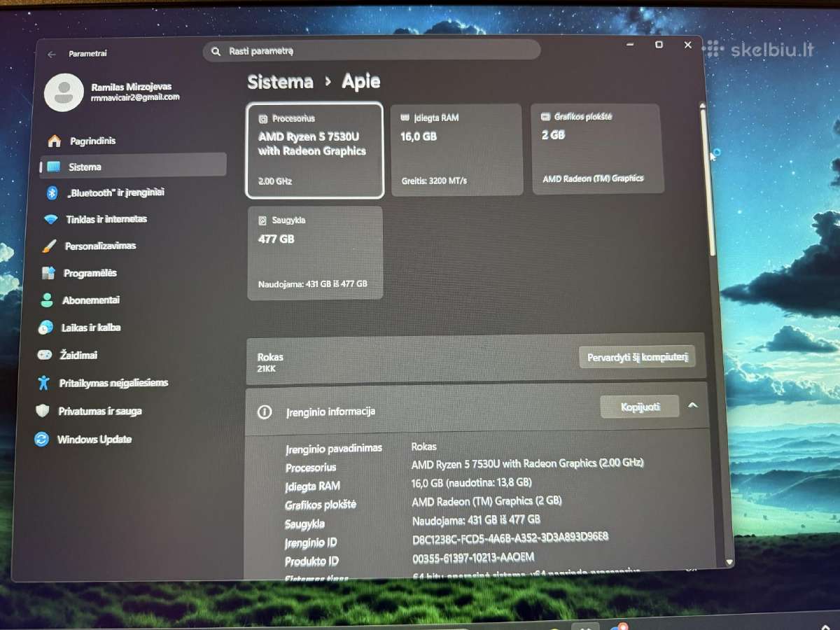The width and height of the screenshot is (840, 630).
Task: Click the Sistema breadcrumb link
Action: pos(280,82)
